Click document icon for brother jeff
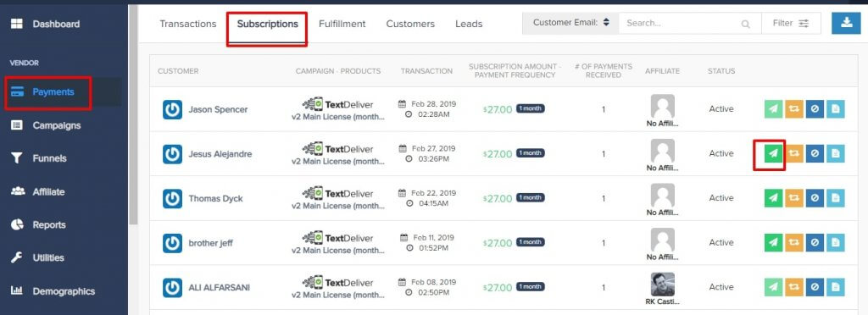 pos(835,243)
